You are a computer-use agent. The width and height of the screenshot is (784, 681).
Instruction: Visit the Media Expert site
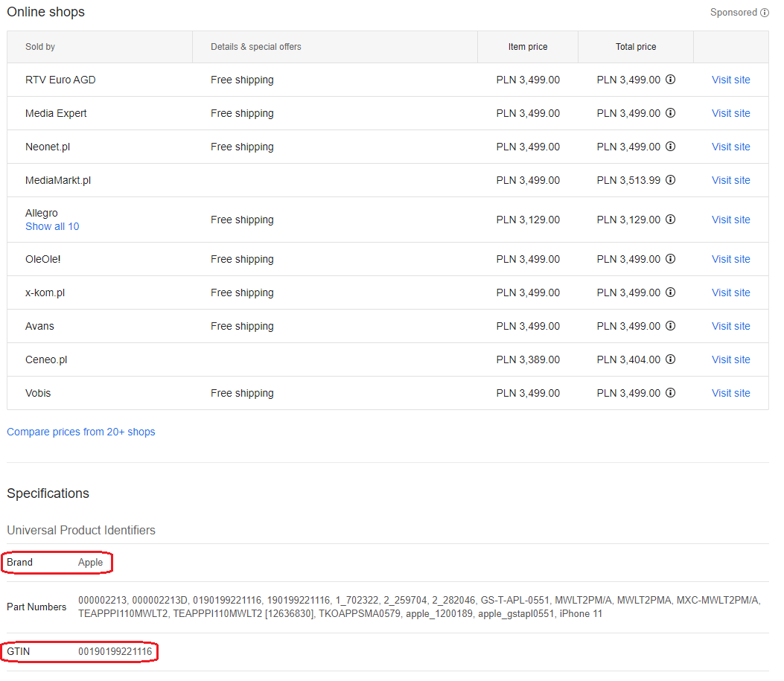731,113
